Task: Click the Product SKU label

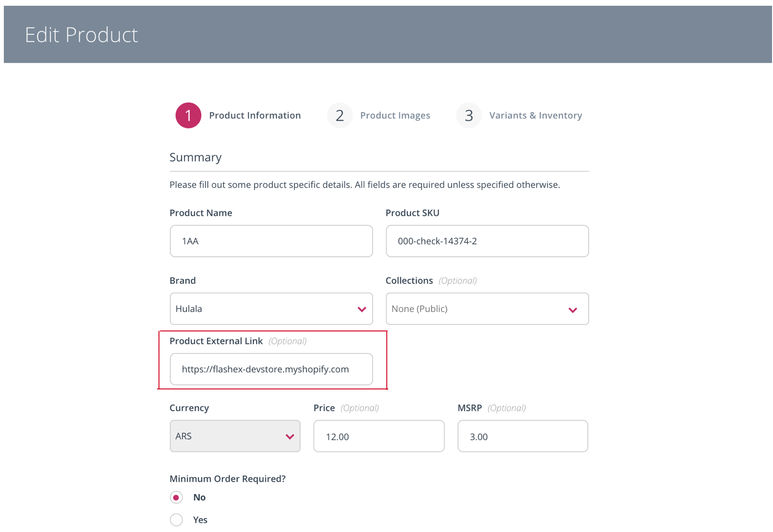Action: 412,213
